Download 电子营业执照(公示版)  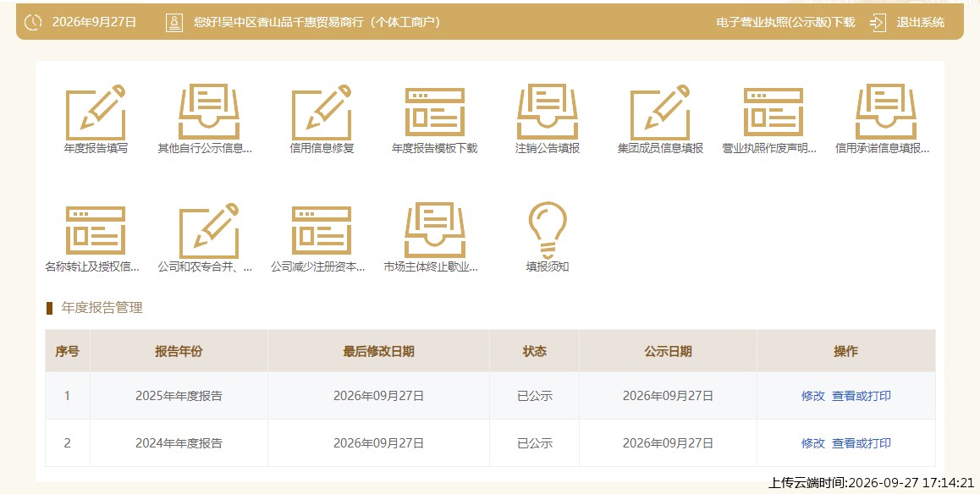785,23
